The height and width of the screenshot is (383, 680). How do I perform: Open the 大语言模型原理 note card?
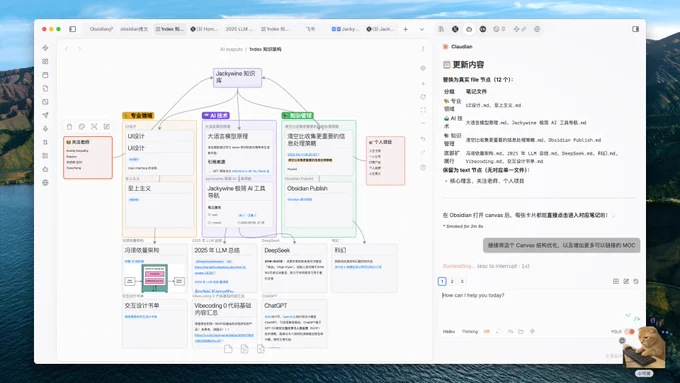click(x=239, y=152)
